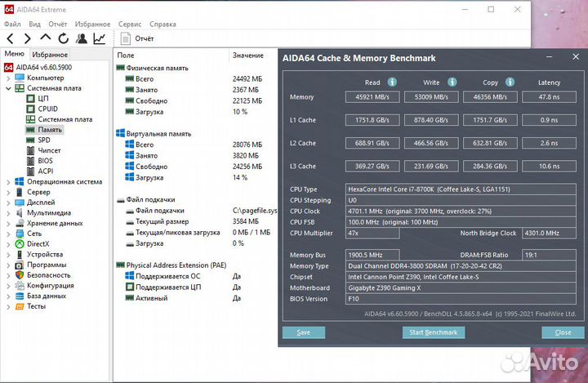
Task: Click the Close button in benchmark
Action: (563, 332)
